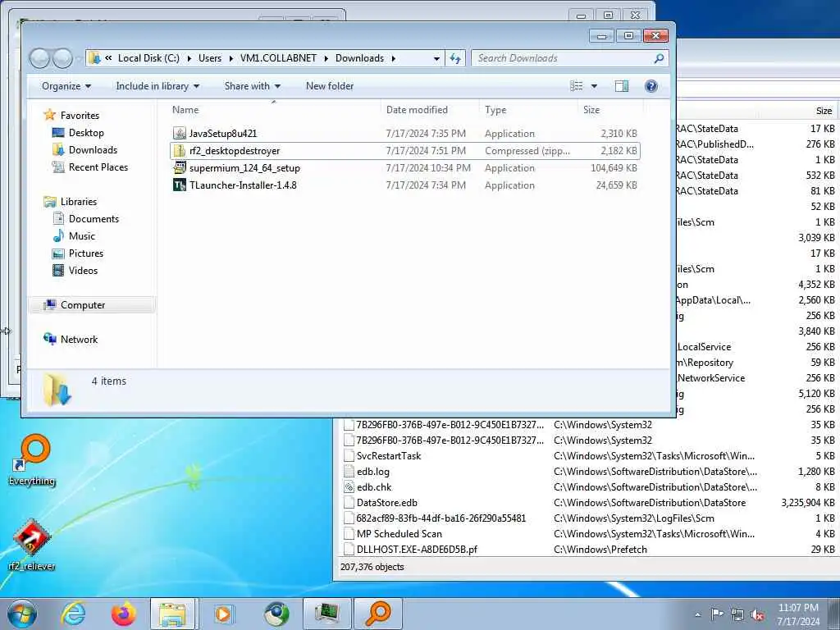Open Explorer help with the question mark
The image size is (840, 630).
coord(651,86)
